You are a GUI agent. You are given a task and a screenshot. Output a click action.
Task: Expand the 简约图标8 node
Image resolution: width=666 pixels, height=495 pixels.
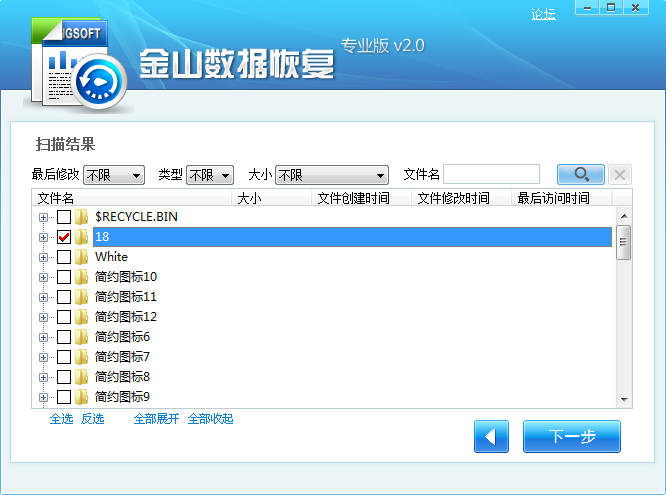click(43, 377)
